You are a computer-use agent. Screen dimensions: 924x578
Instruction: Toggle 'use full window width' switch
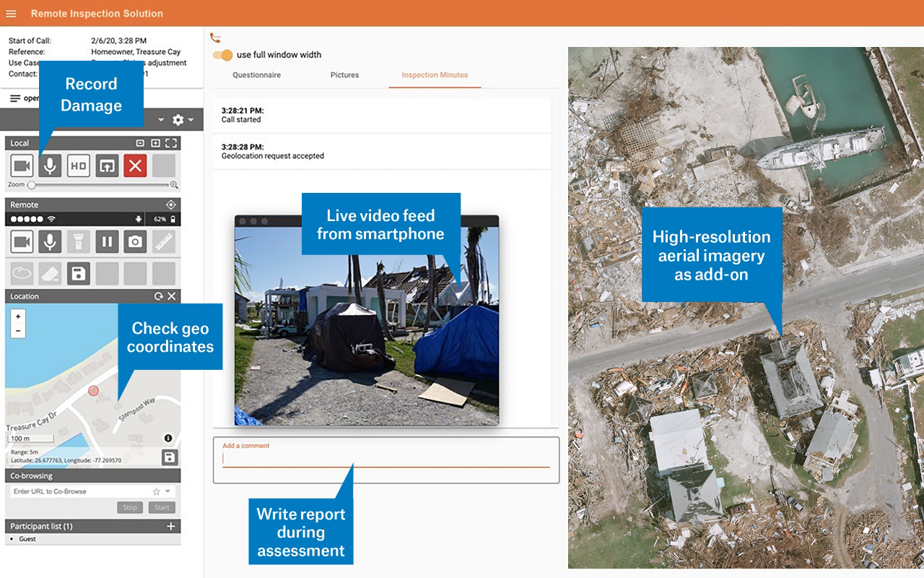click(x=223, y=55)
